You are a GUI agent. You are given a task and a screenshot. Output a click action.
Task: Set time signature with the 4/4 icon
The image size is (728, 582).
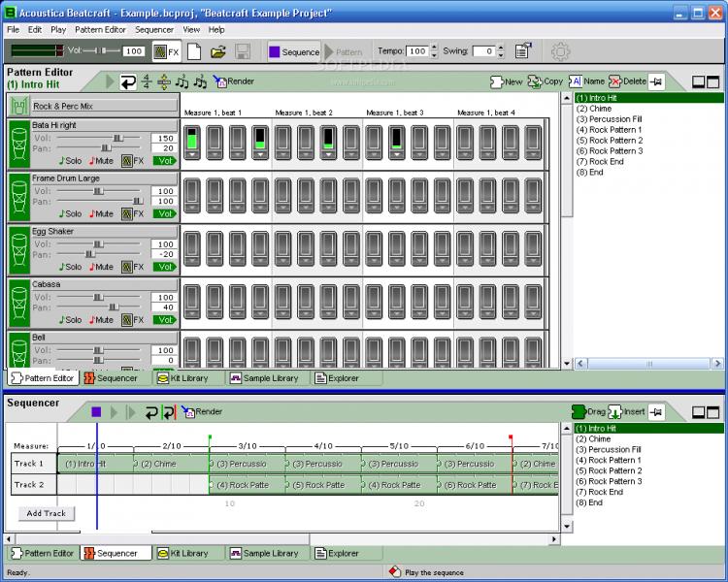(x=147, y=81)
